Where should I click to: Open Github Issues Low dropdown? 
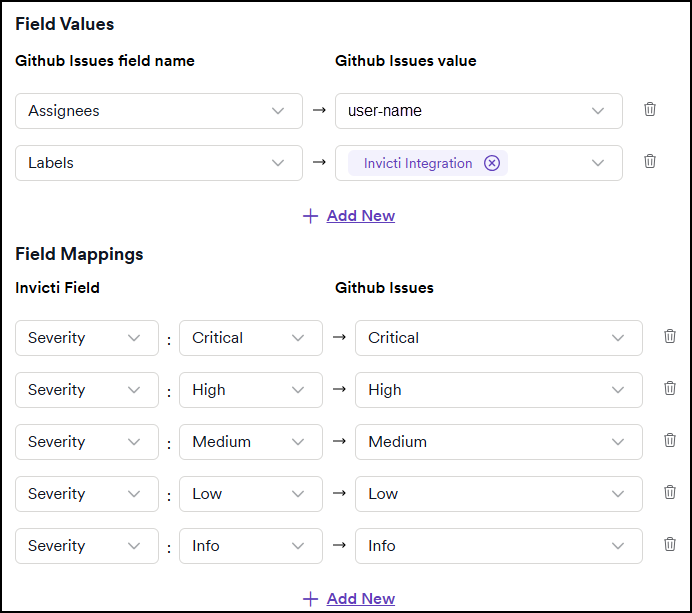[x=499, y=494]
